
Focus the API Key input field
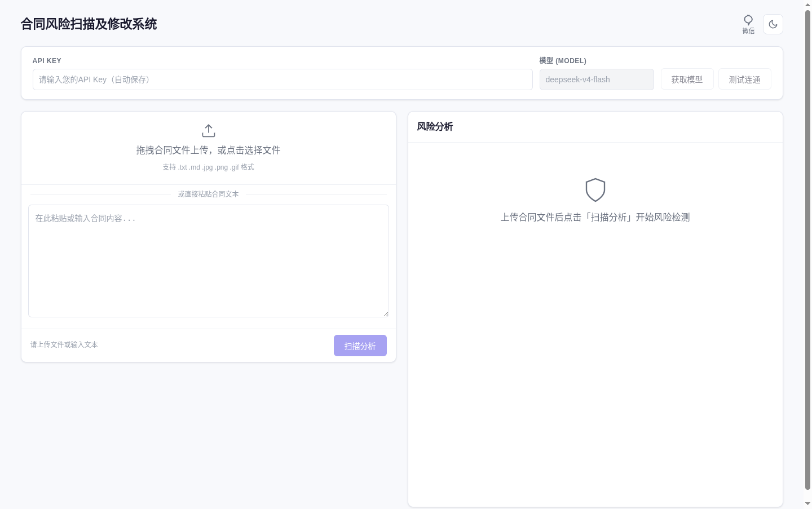283,79
